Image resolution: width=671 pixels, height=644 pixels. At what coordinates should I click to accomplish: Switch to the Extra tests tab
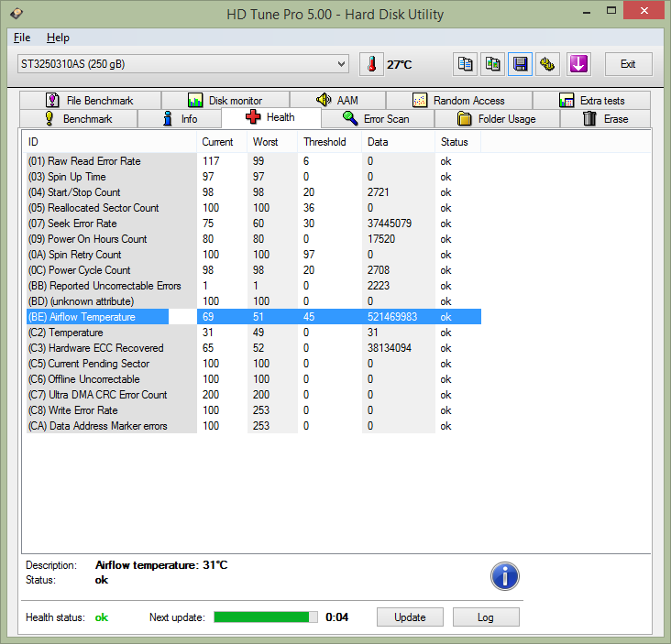(591, 101)
